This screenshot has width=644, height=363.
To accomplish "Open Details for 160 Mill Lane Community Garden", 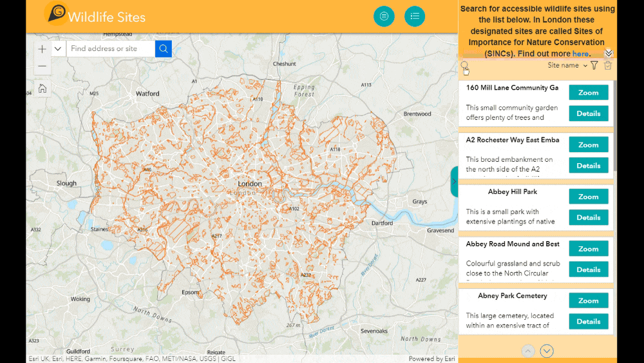I will coord(589,113).
